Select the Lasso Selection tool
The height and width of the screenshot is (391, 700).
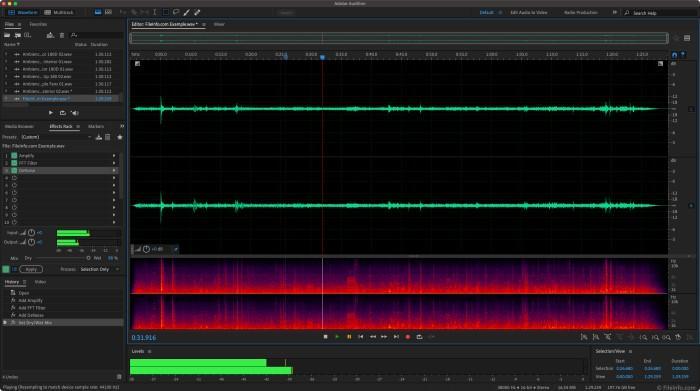coord(176,12)
